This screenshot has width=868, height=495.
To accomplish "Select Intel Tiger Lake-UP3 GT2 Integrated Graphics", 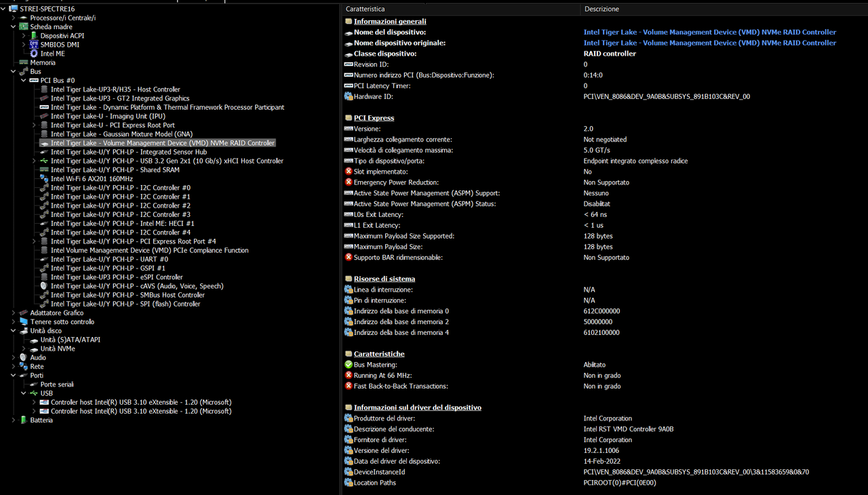I will (x=120, y=98).
